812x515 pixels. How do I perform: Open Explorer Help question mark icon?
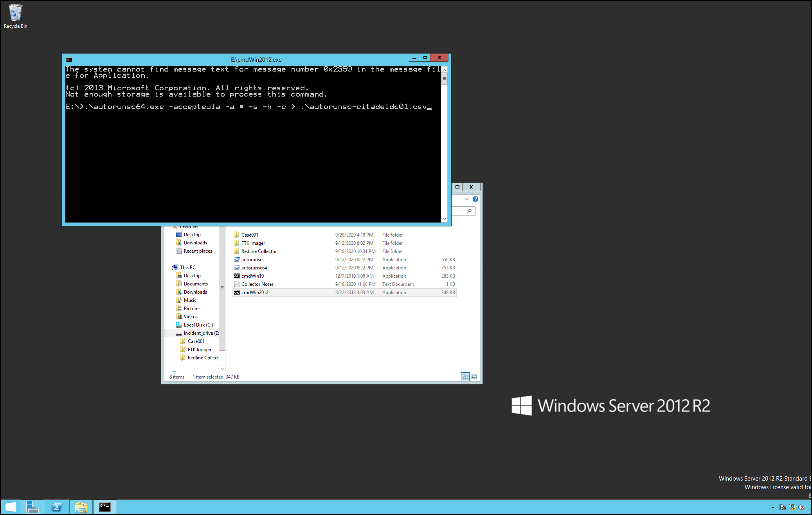(x=475, y=199)
